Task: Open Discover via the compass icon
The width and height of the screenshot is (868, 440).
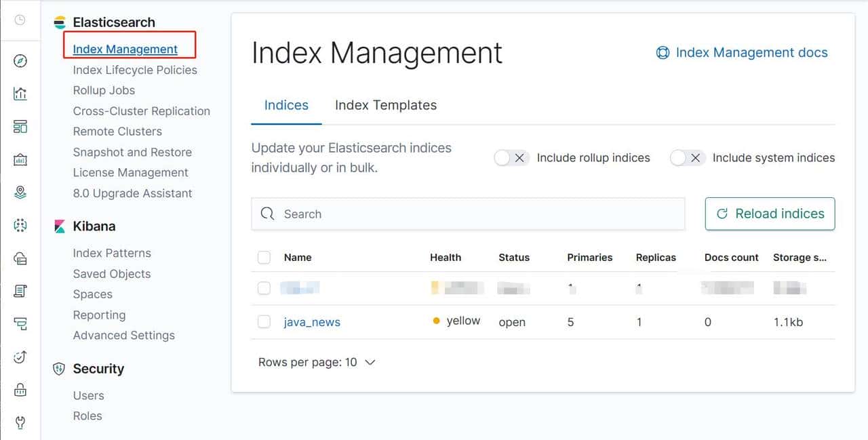Action: click(x=20, y=62)
